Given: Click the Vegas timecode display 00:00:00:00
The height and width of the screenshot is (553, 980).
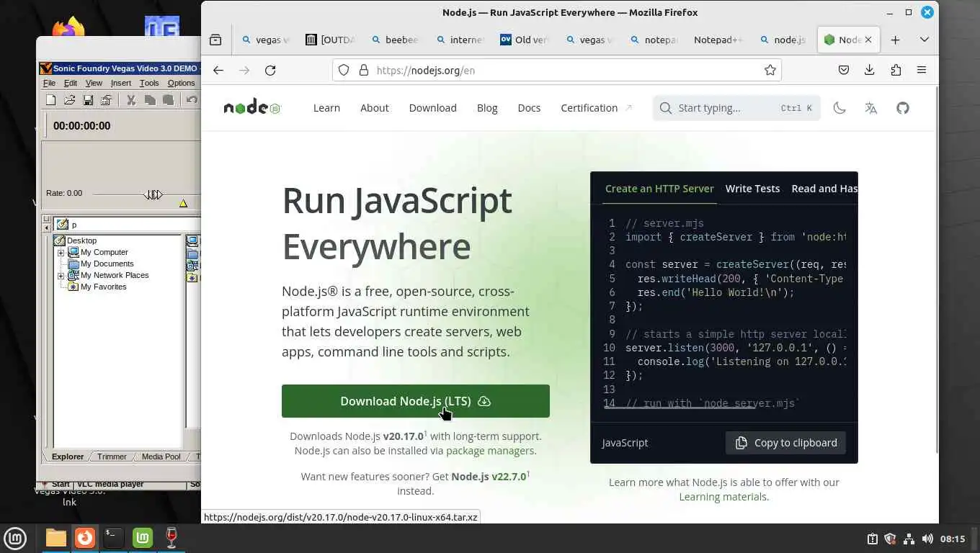Looking at the screenshot, I should (81, 125).
